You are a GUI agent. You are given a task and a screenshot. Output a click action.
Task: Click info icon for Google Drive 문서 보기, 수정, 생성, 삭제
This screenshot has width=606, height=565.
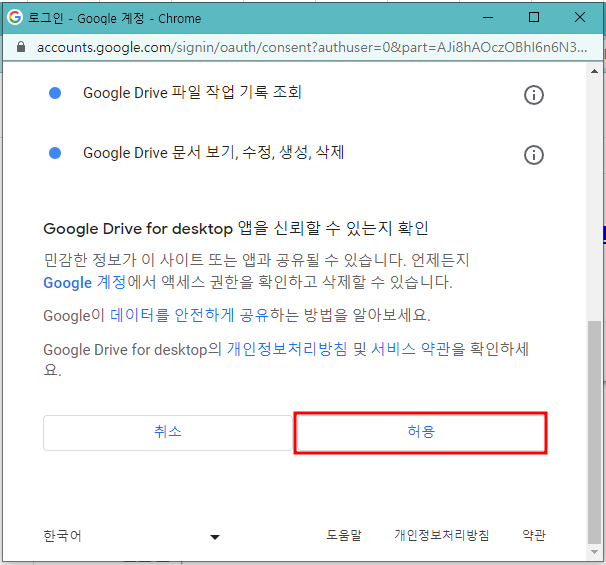tap(534, 155)
